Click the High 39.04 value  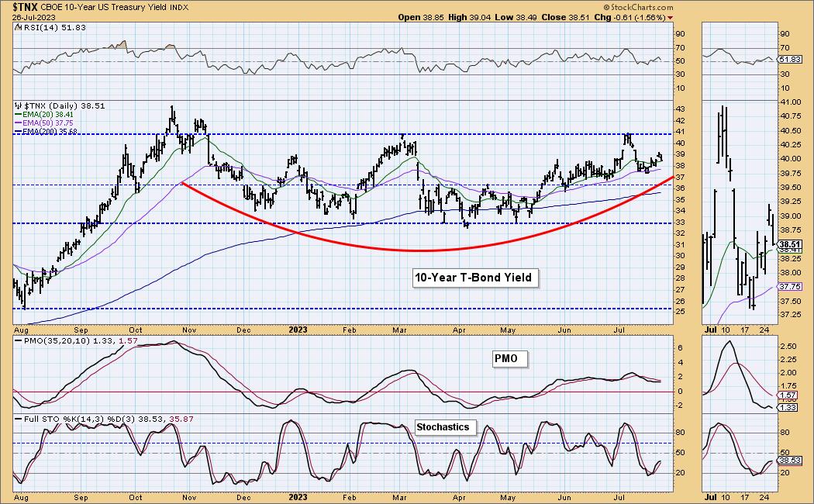469,17
